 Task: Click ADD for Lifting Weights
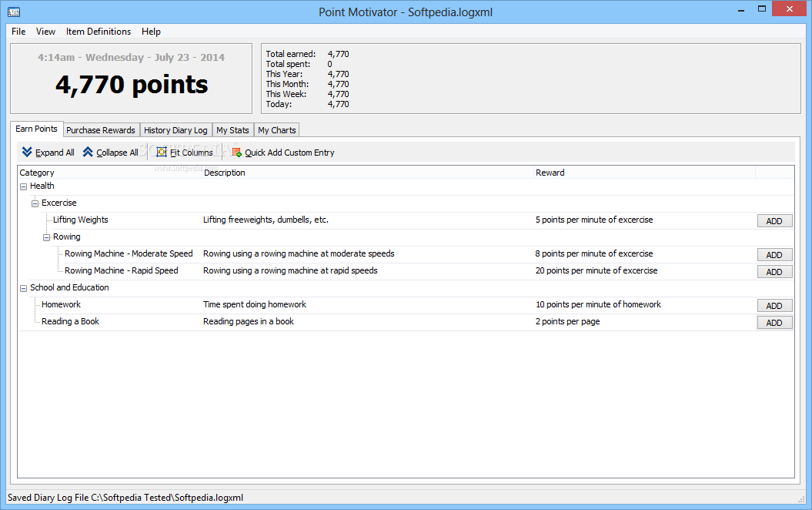[x=774, y=221]
